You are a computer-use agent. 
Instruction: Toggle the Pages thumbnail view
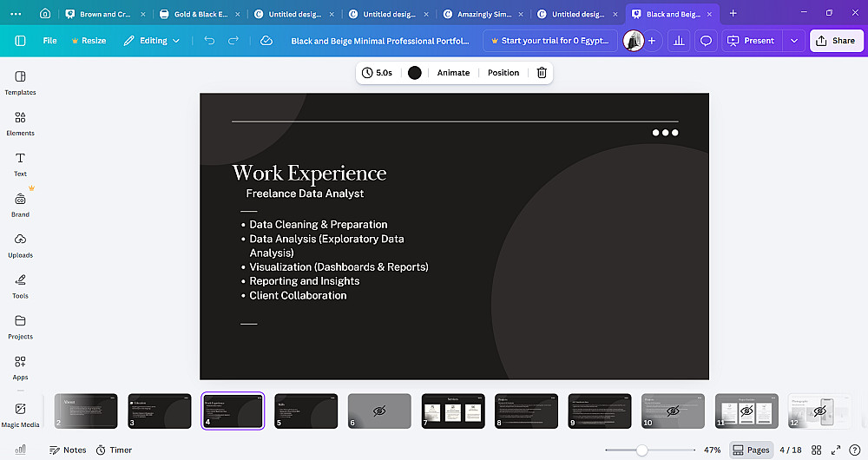point(751,450)
